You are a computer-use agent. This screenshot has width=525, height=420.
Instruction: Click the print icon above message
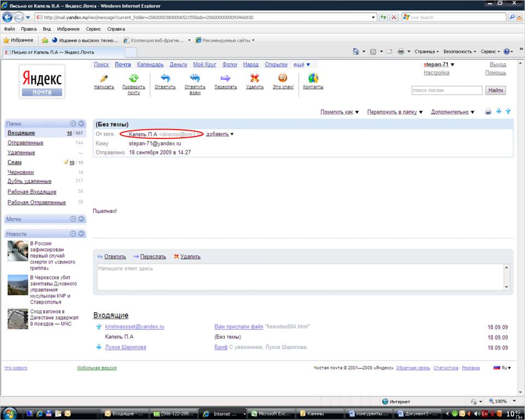point(488,112)
